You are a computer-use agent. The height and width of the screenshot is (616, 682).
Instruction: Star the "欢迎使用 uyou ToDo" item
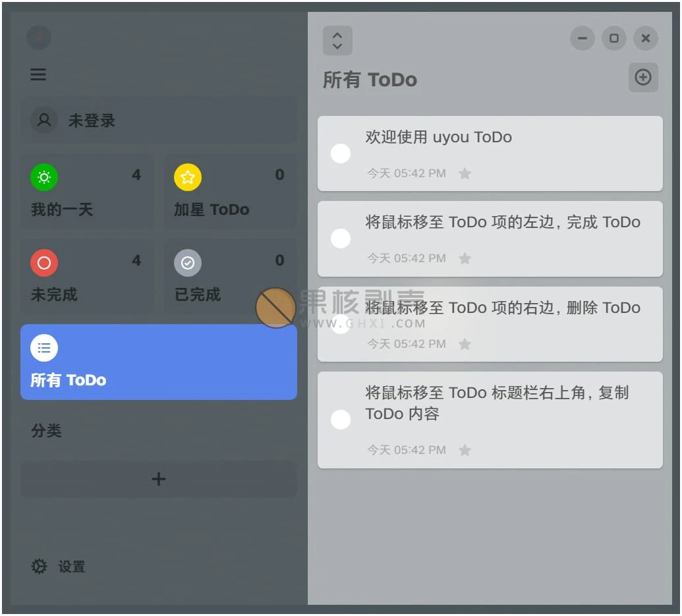[x=465, y=174]
